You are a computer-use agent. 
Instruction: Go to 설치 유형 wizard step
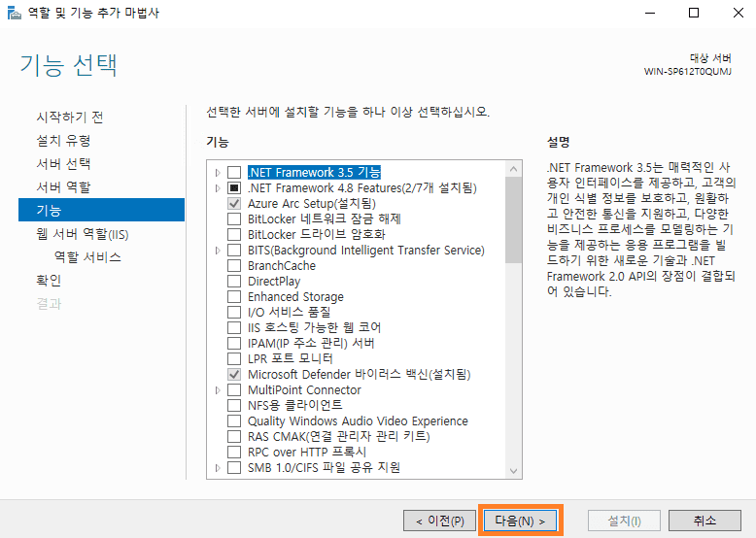pos(63,140)
